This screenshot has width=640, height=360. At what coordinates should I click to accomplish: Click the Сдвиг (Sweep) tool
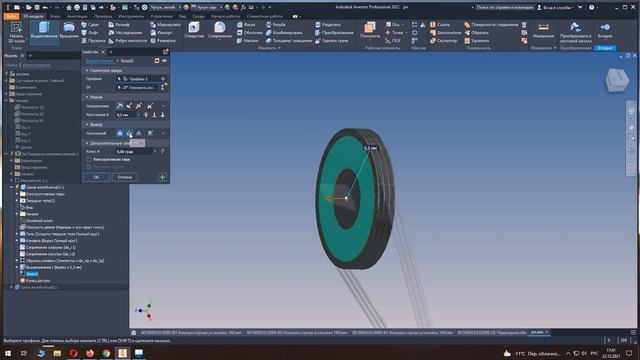[x=90, y=24]
